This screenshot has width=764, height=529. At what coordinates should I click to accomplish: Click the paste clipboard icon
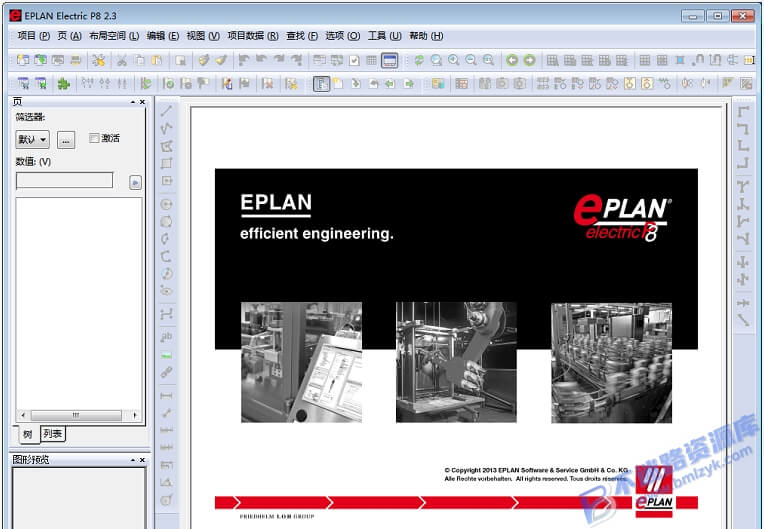[x=156, y=60]
